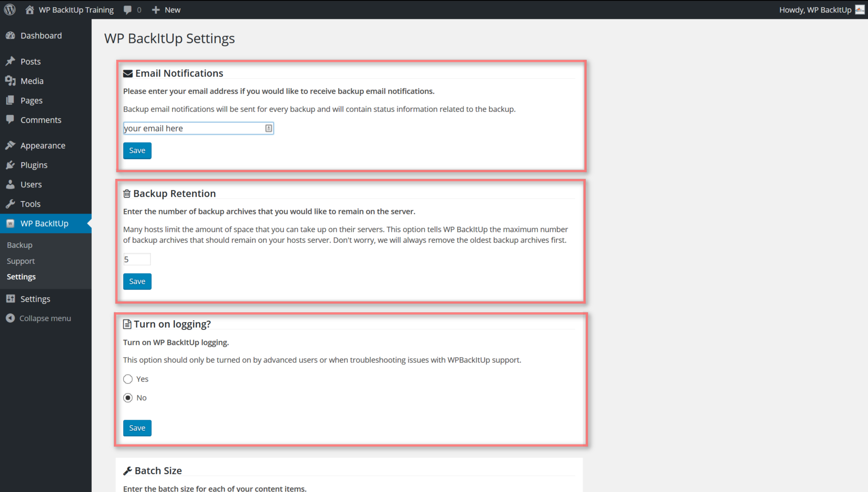Image resolution: width=868 pixels, height=492 pixels.
Task: Click the WordPress logo icon in the admin bar
Action: point(10,10)
